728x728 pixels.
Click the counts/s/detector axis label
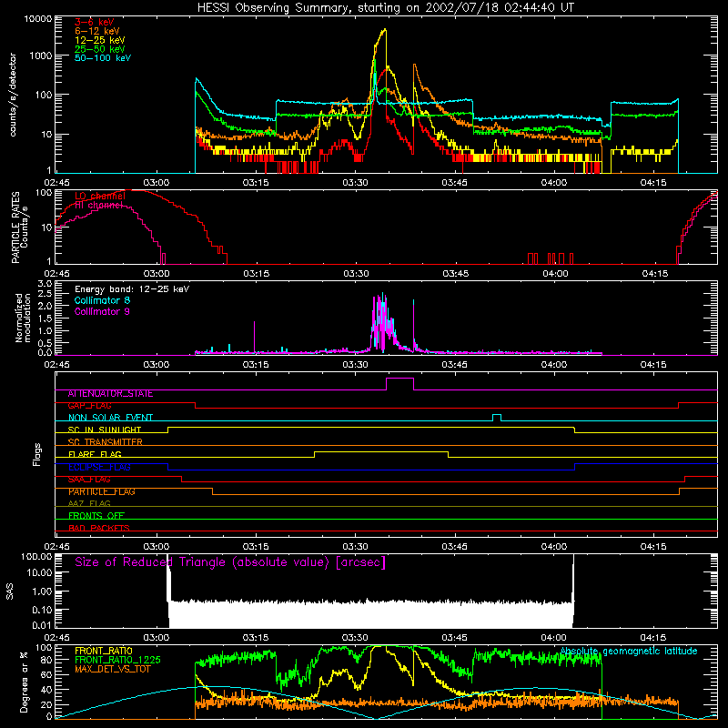click(x=13, y=95)
